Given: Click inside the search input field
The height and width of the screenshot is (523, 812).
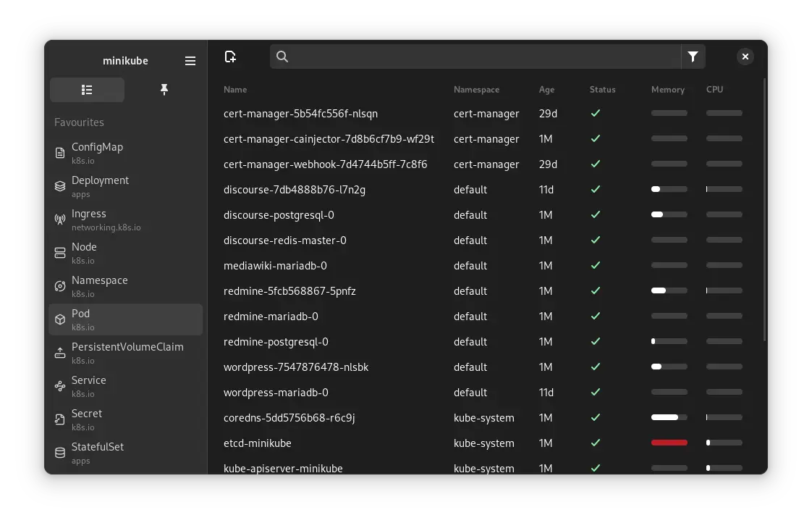Looking at the screenshot, I should coord(478,56).
